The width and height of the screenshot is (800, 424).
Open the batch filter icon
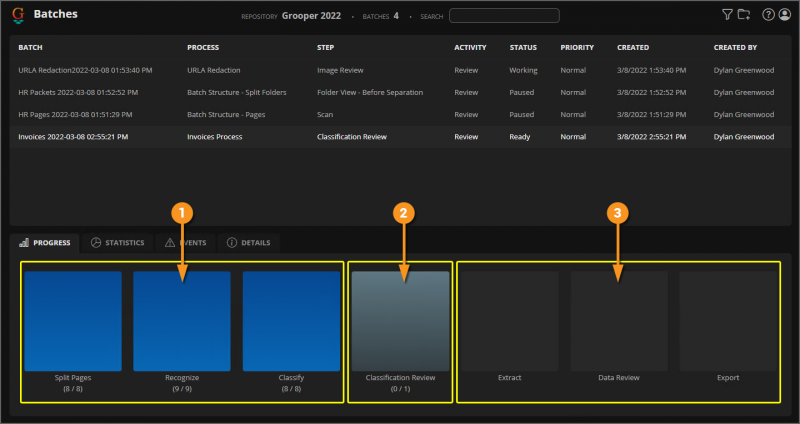coord(727,15)
